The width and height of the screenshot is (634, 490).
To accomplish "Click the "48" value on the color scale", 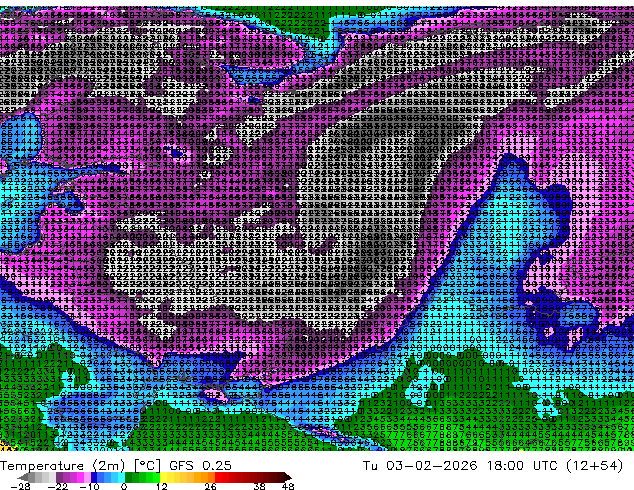I will 288,486.
